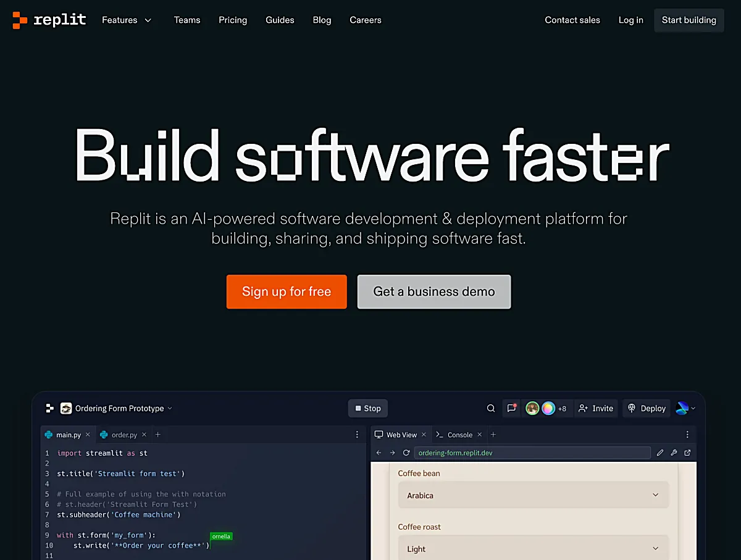Viewport: 741px width, 560px height.
Task: Go to the Pricing page
Action: pos(233,20)
